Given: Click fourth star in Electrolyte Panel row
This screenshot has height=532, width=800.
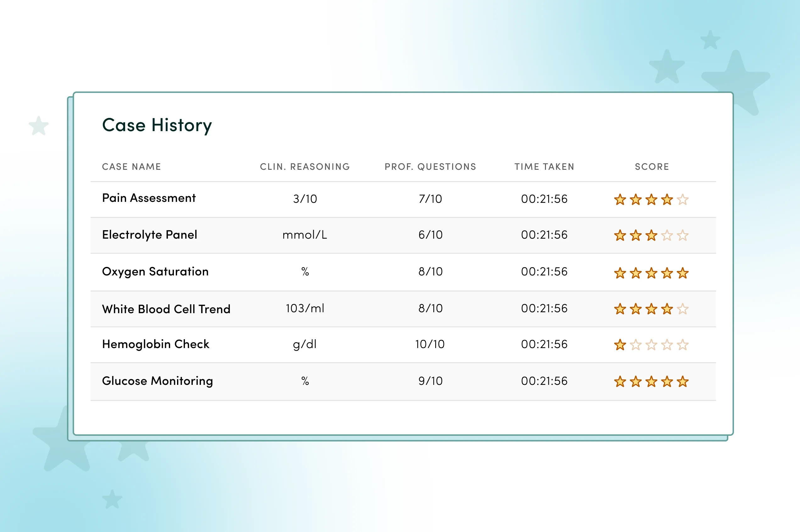Looking at the screenshot, I should tap(667, 236).
